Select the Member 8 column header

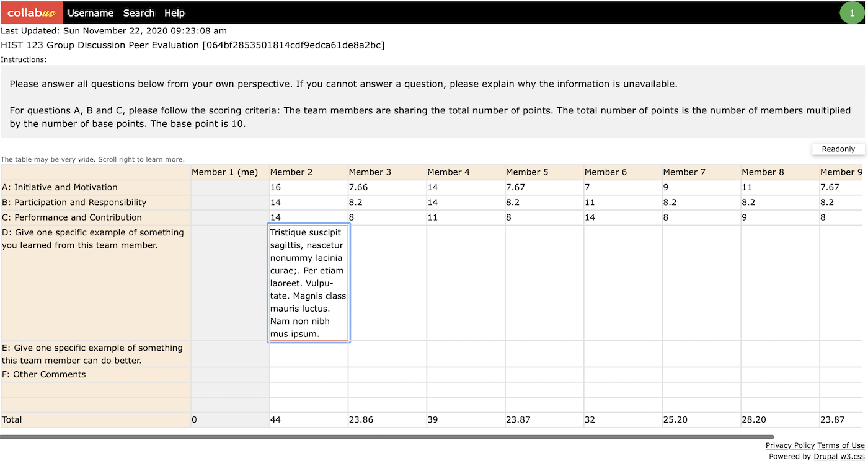781,172
